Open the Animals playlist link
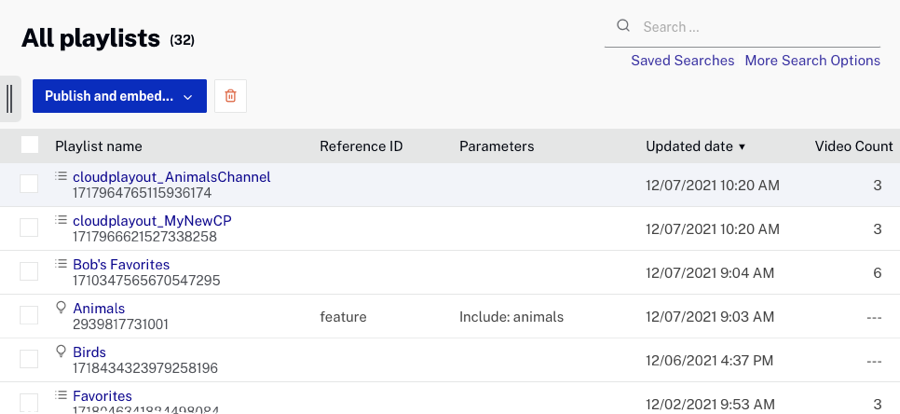This screenshot has width=900, height=414. click(x=99, y=309)
